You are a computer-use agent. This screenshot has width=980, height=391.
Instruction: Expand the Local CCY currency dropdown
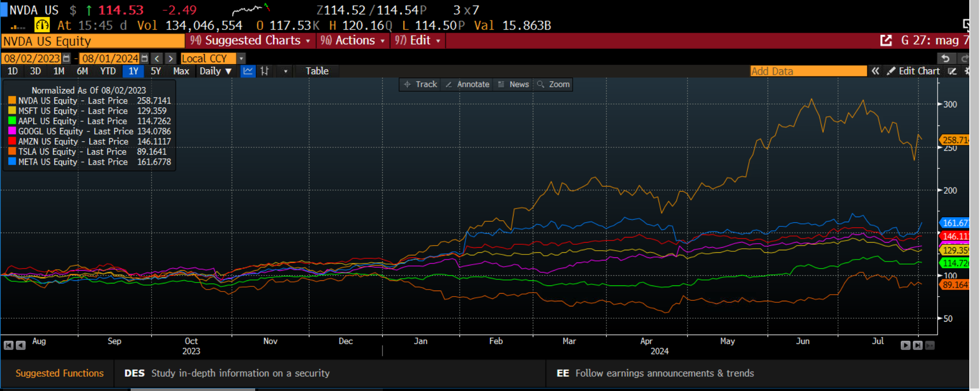pyautogui.click(x=241, y=59)
